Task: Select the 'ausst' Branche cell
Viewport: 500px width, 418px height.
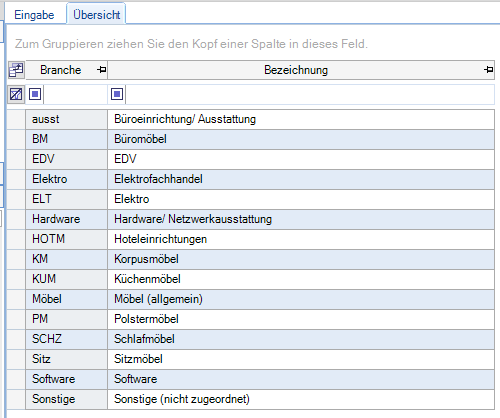Action: coord(67,119)
